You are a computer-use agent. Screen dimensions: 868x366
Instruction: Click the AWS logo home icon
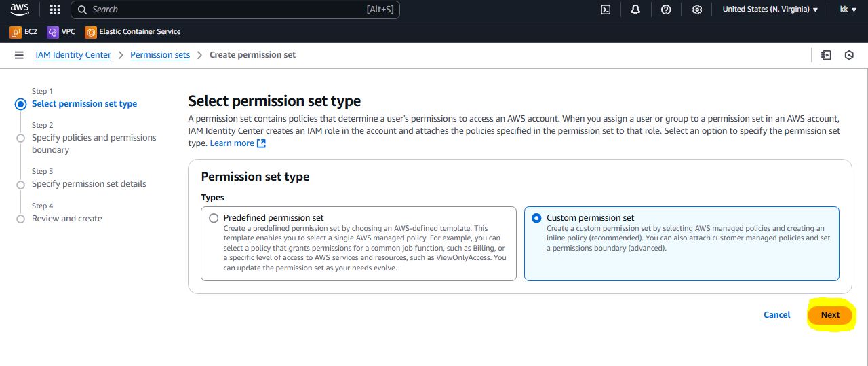[x=20, y=10]
